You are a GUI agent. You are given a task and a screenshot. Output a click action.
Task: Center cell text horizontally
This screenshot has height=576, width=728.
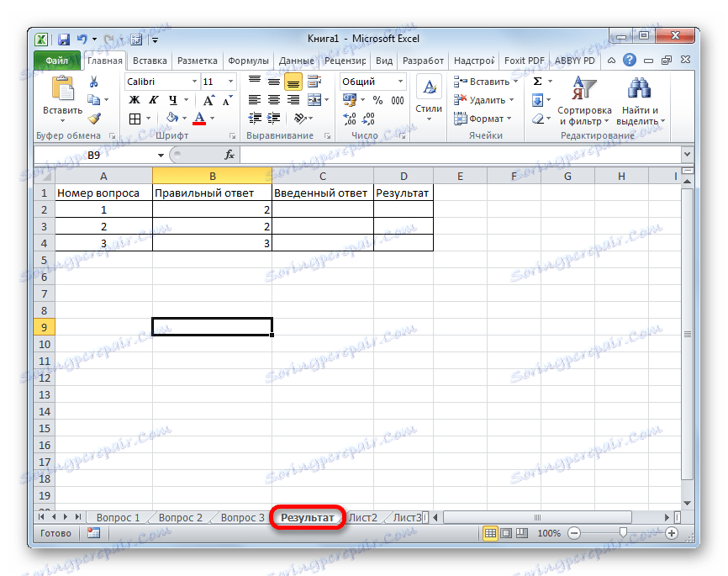tap(274, 99)
